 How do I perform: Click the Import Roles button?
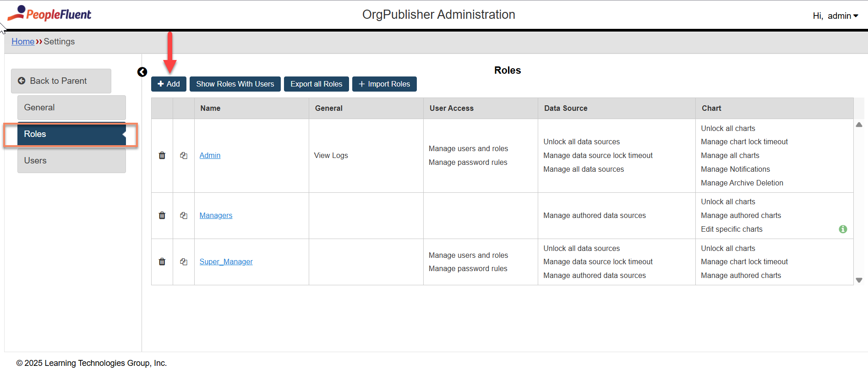click(x=384, y=84)
